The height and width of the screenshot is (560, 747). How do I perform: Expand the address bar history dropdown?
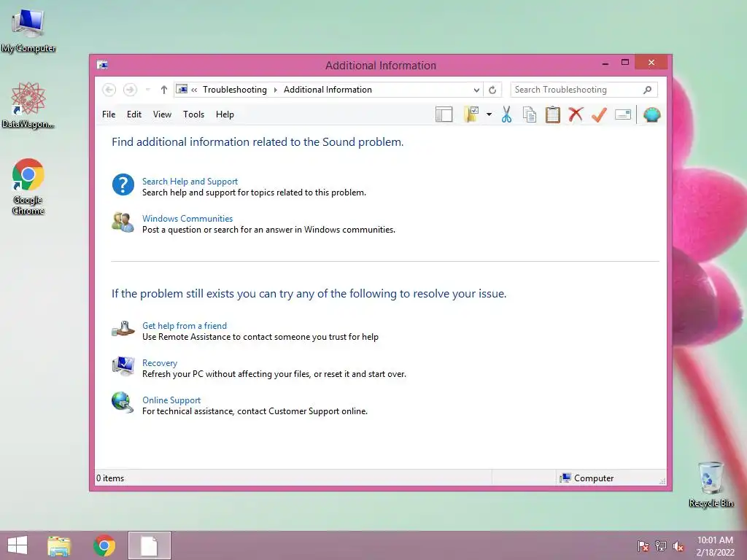tap(476, 90)
